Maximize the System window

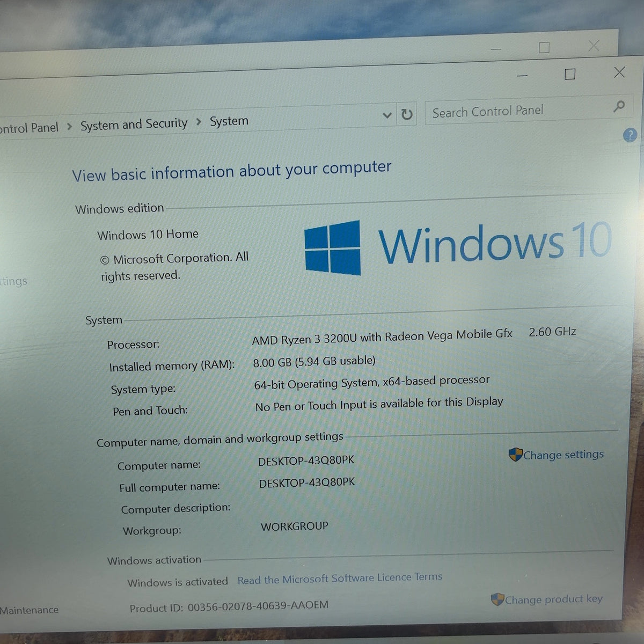coord(570,74)
